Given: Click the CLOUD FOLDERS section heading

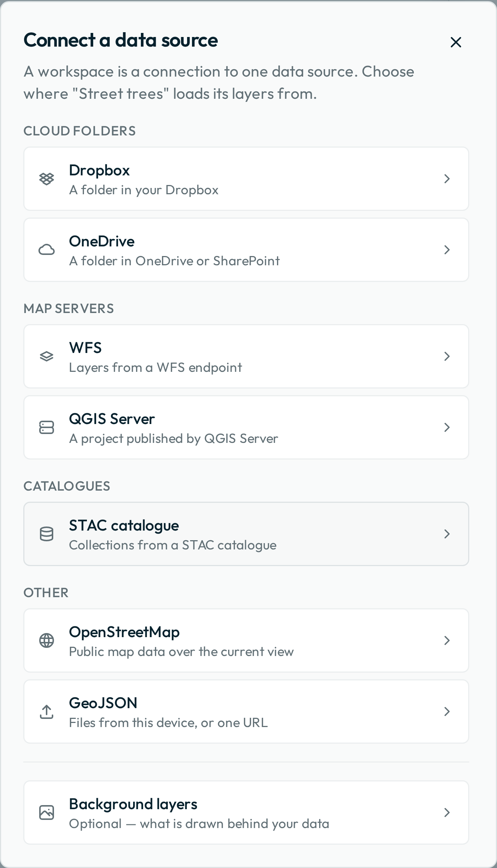Looking at the screenshot, I should pos(80,131).
